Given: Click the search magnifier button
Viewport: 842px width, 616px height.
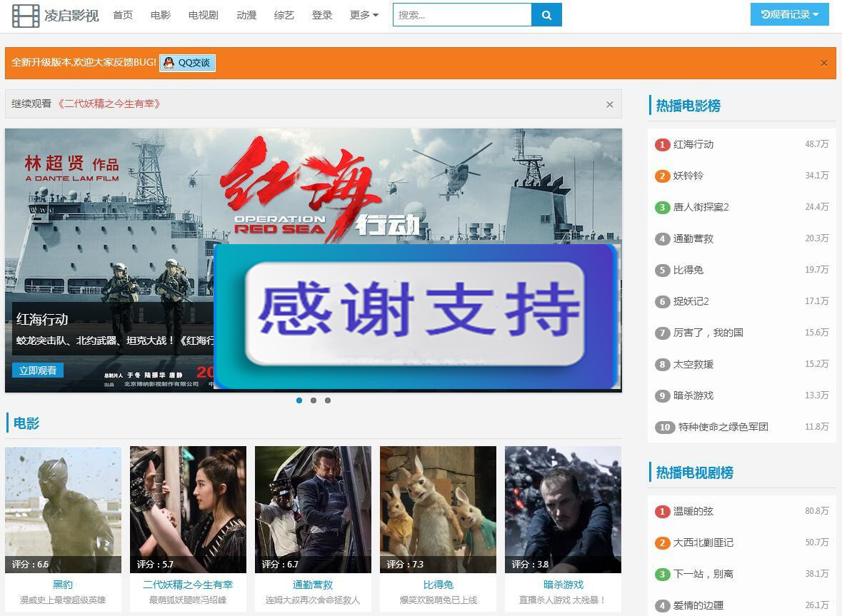Looking at the screenshot, I should [x=546, y=15].
